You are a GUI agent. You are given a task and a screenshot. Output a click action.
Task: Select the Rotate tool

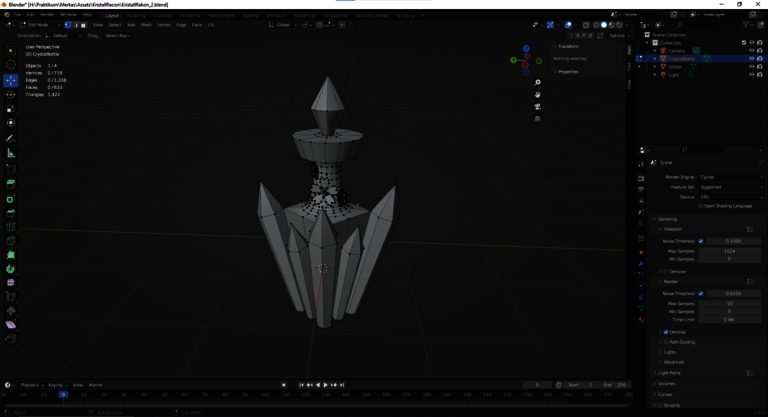click(11, 94)
